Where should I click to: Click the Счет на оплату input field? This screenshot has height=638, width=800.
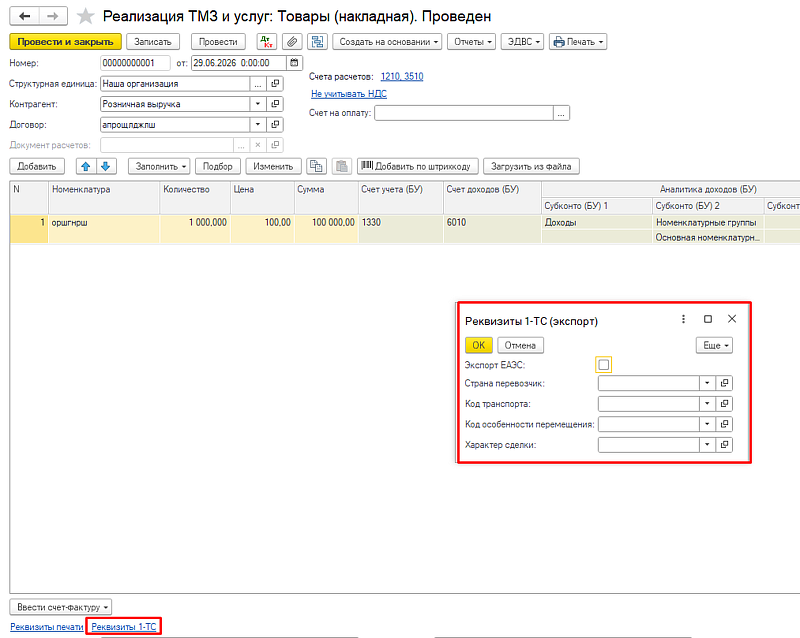pos(464,113)
